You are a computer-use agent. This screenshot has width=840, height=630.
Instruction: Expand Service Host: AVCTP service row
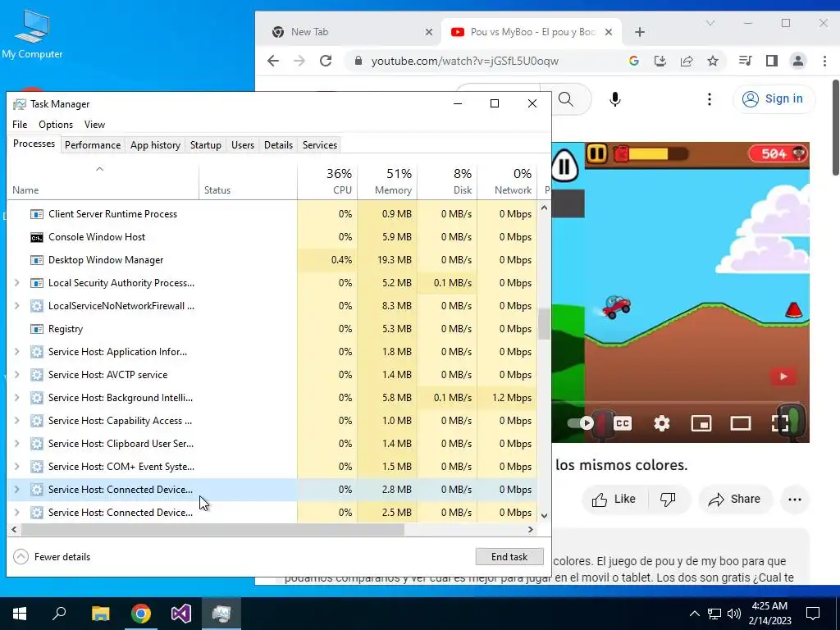(16, 375)
